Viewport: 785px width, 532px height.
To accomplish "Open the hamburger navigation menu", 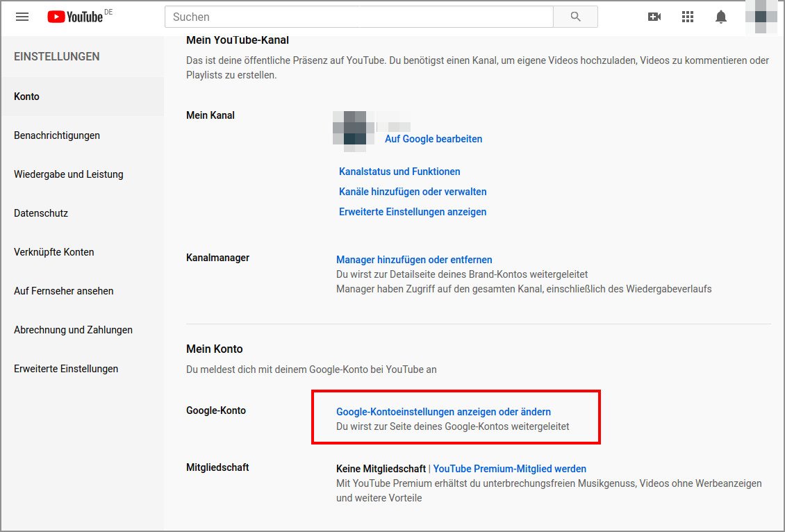I will point(22,17).
